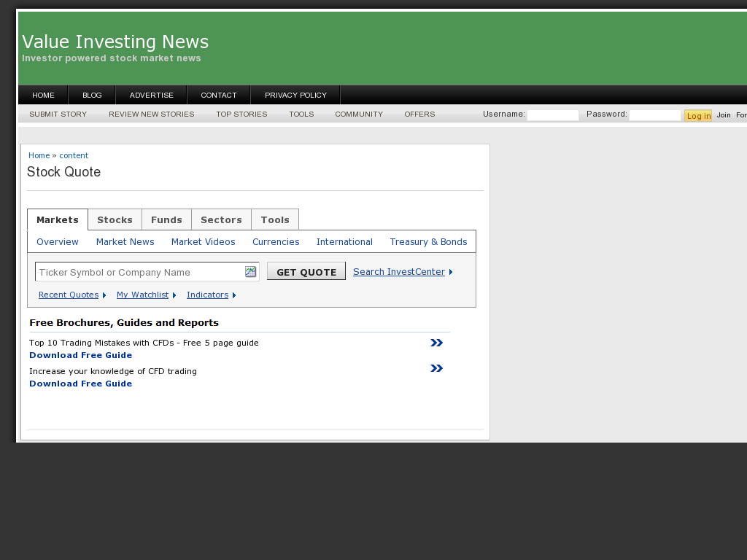Open the HOME menu item
Viewport: 747px width, 560px height.
coord(43,95)
